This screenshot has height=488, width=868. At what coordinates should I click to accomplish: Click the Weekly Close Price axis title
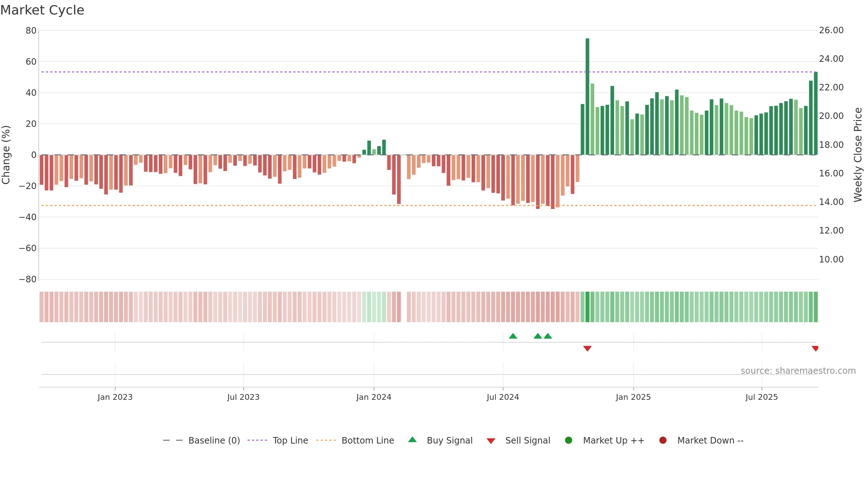tap(858, 155)
